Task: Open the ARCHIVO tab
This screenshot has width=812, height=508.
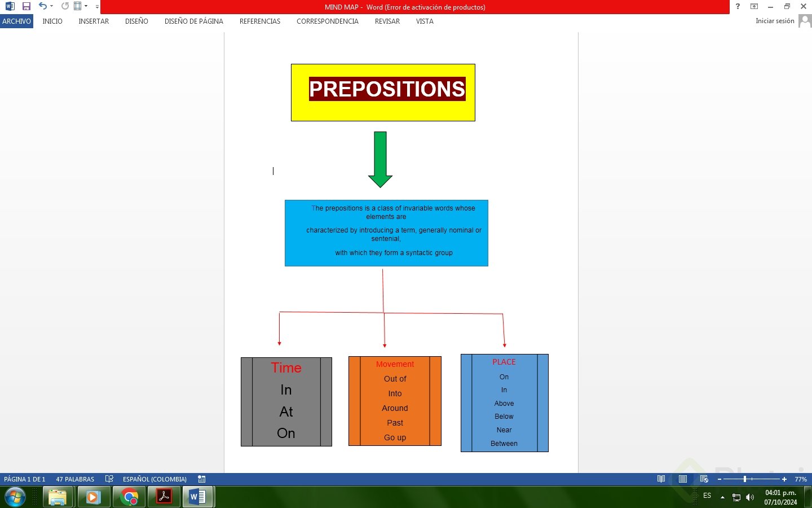Action: click(17, 21)
